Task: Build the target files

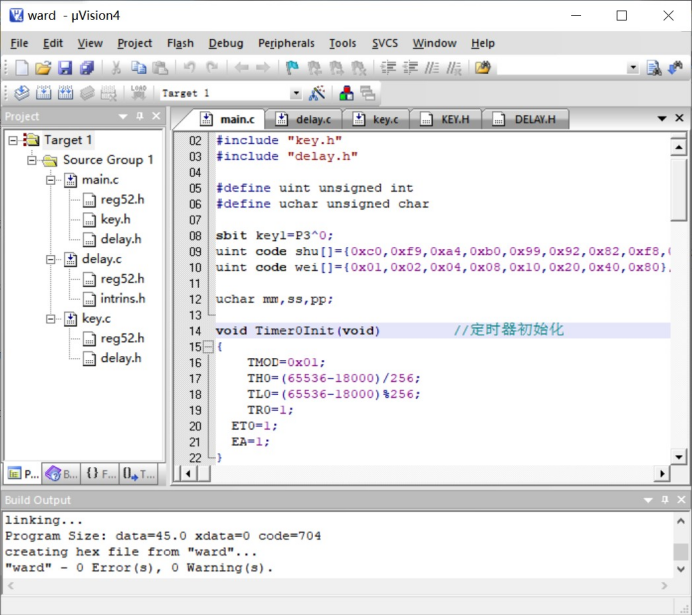Action: click(43, 93)
